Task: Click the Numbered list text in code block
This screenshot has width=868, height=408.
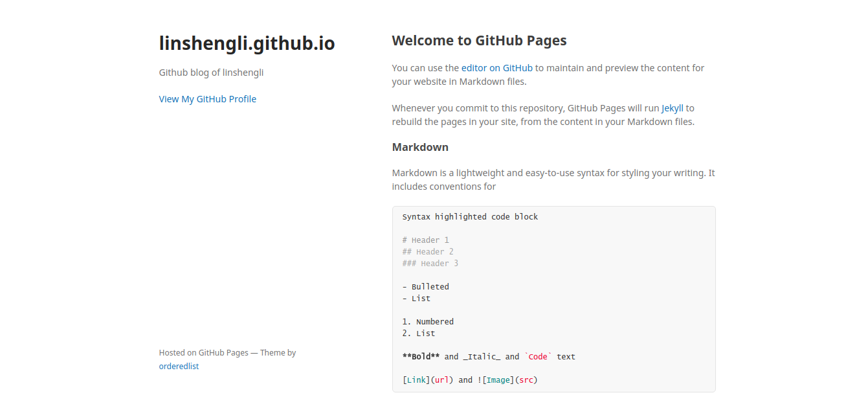Action: [428, 321]
